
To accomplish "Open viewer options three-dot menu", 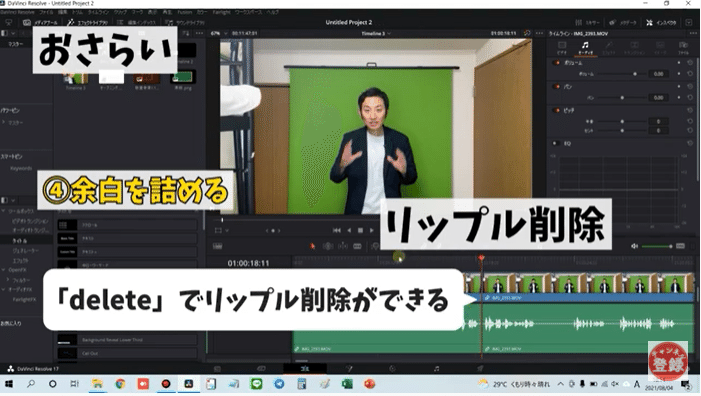I will [540, 33].
